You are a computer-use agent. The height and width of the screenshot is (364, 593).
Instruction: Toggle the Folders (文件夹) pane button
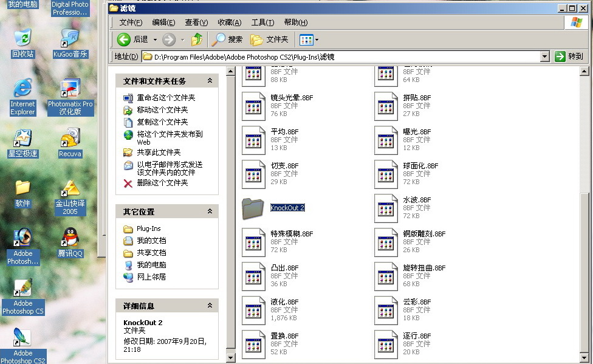click(x=269, y=39)
